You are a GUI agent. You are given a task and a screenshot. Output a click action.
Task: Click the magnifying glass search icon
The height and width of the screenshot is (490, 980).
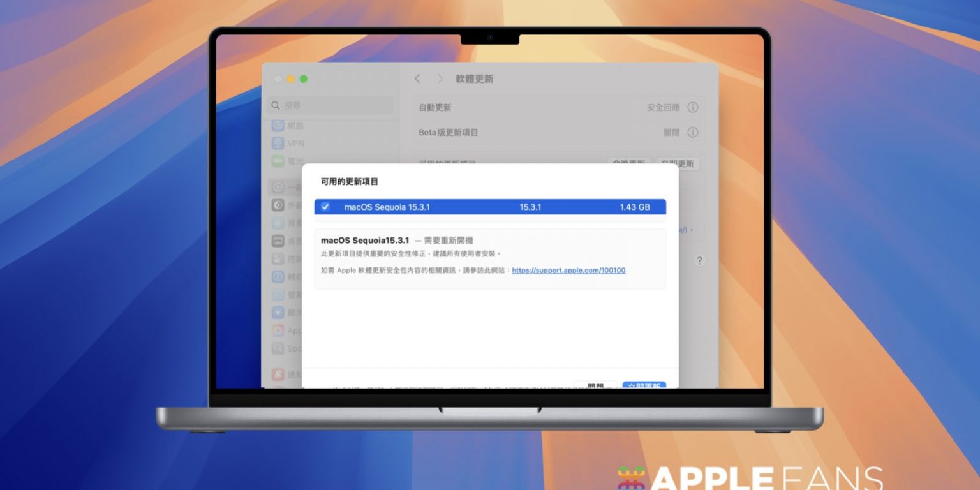[x=276, y=105]
